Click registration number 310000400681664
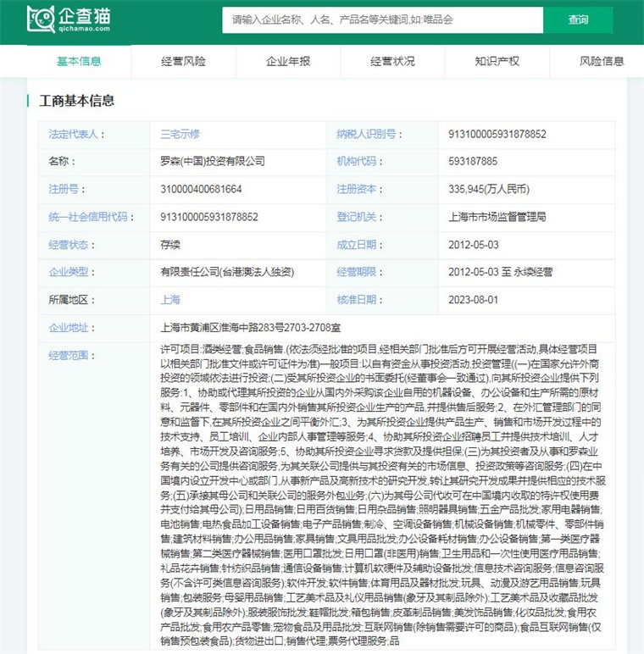The width and height of the screenshot is (644, 654). pos(201,189)
